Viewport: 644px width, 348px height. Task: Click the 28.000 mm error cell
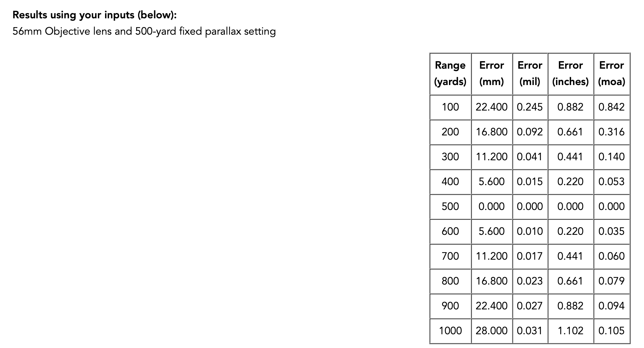tap(492, 331)
